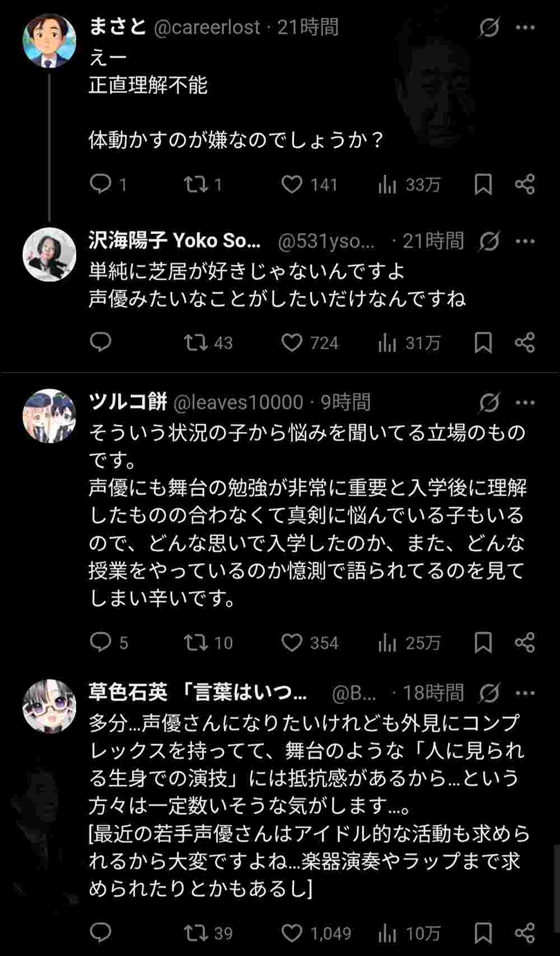The height and width of the screenshot is (956, 560).
Task: Tap 草色石英's anime avatar
Action: coord(49,707)
